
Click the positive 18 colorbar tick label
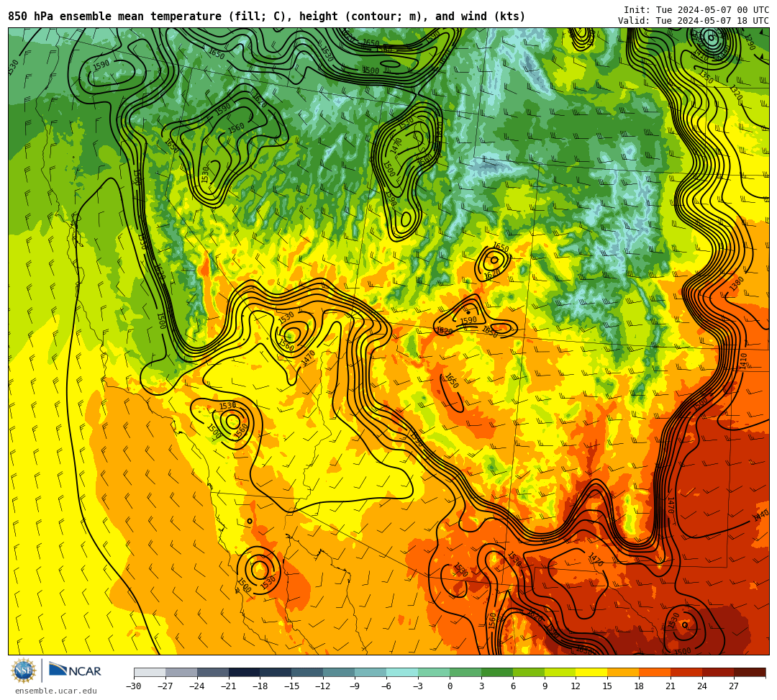(640, 686)
